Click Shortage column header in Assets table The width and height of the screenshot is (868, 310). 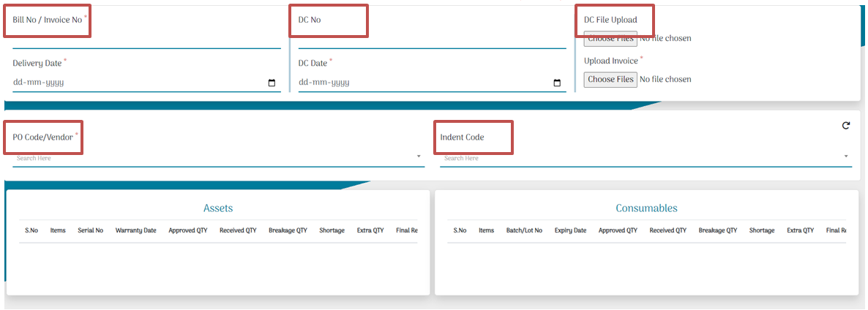tap(332, 230)
